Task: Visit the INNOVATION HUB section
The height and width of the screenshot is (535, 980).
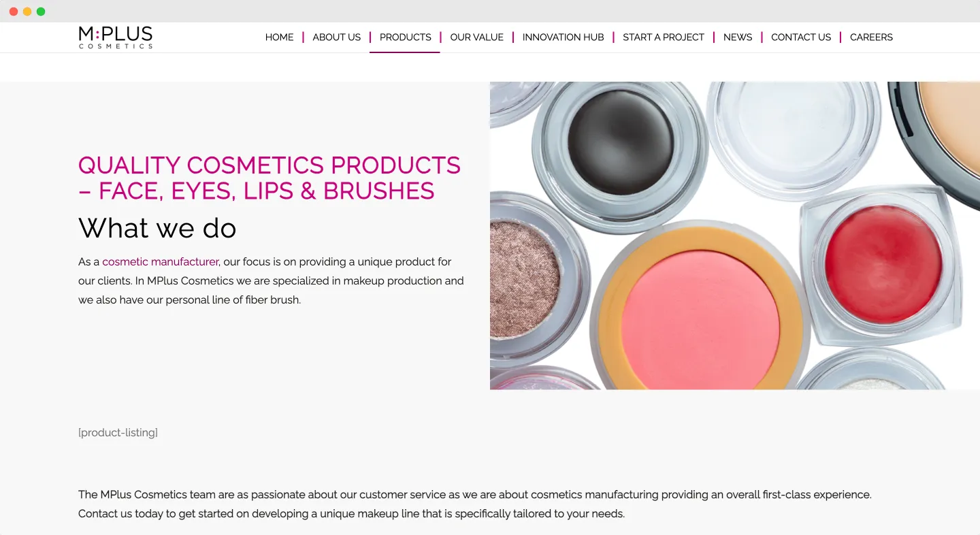Action: (x=563, y=37)
